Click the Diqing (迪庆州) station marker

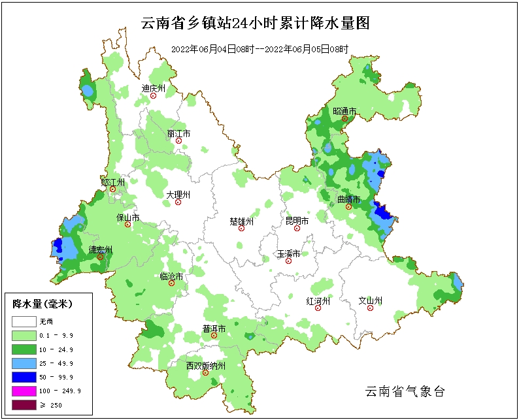(x=154, y=96)
